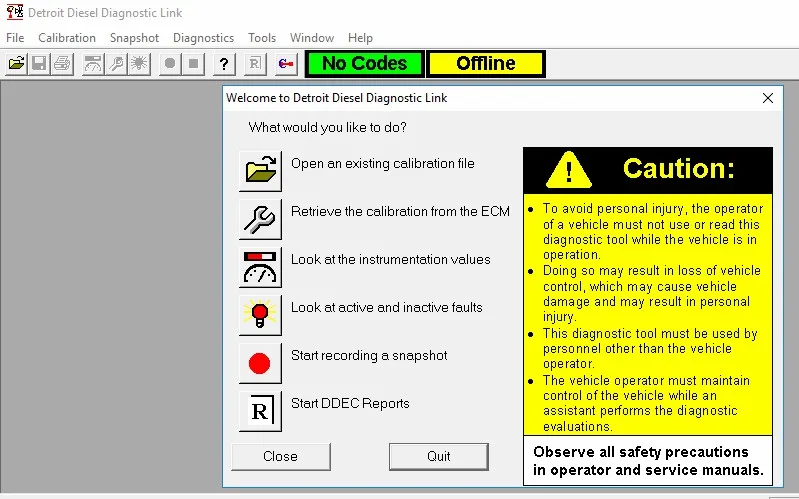This screenshot has height=499, width=799.
Task: Click the open existing calibration file folder icon
Action: [x=260, y=171]
